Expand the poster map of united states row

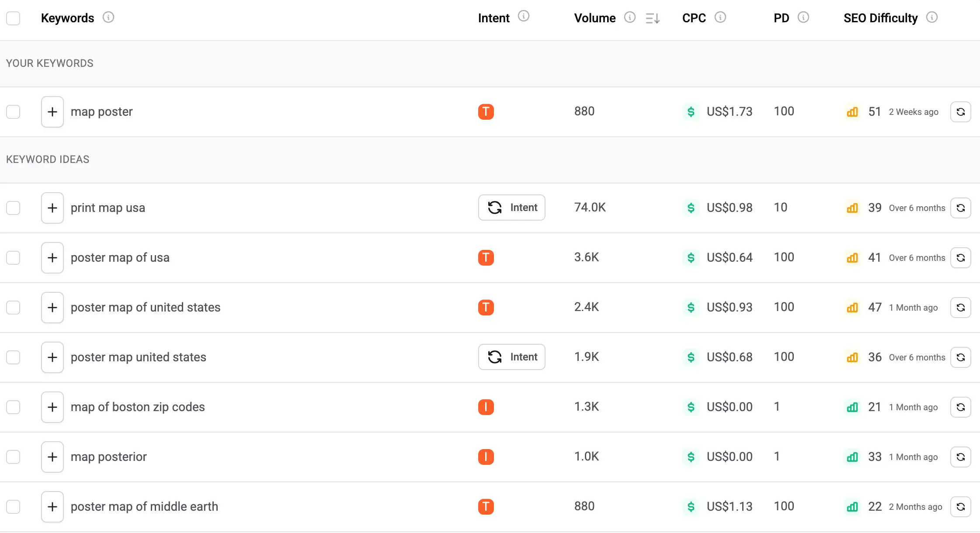52,308
